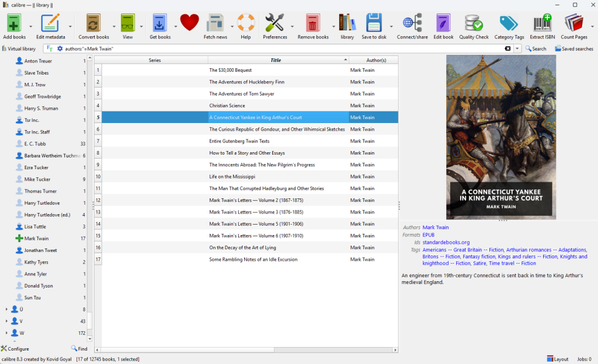
Task: Click the Satire tag link
Action: [x=479, y=263]
